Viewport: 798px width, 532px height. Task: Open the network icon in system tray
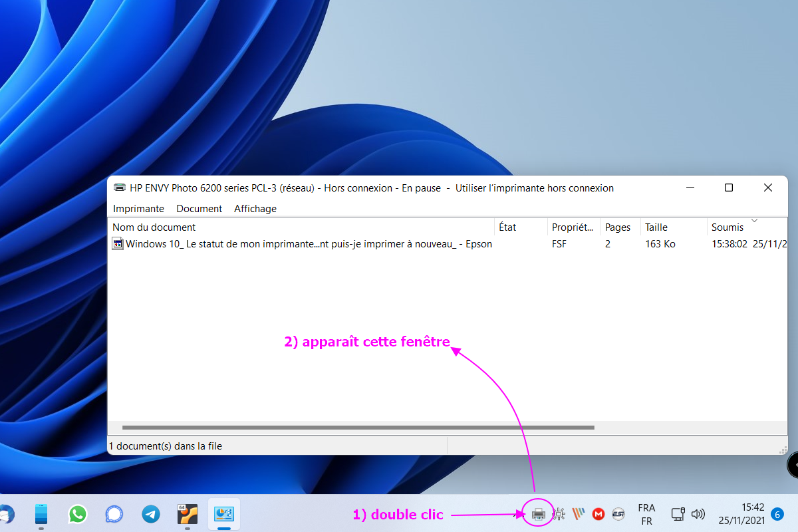pyautogui.click(x=678, y=514)
